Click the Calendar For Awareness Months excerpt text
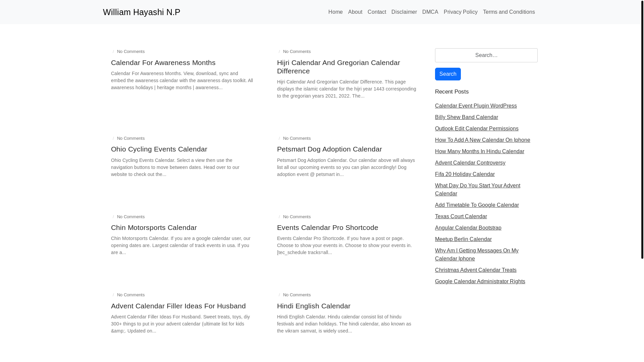Image resolution: width=644 pixels, height=362 pixels. click(182, 80)
